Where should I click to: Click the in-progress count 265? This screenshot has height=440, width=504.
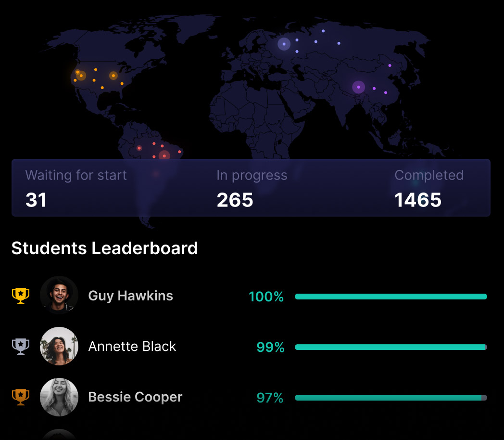(x=235, y=200)
